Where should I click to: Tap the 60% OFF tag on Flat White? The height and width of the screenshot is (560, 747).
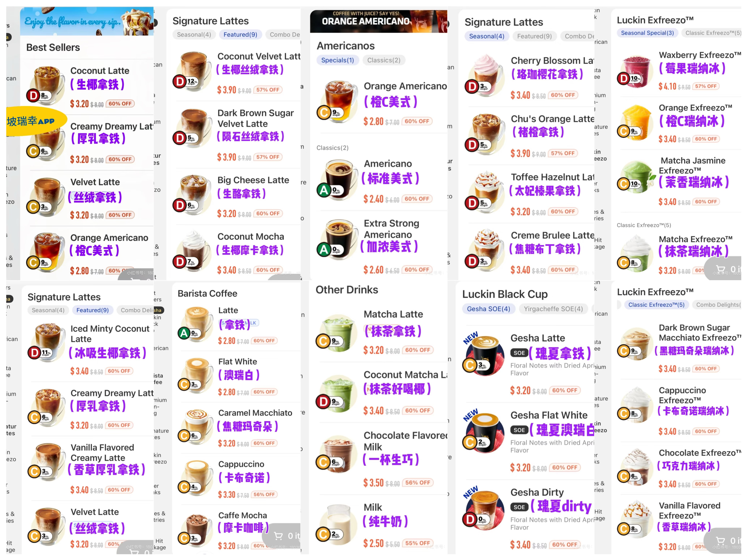[x=264, y=392]
